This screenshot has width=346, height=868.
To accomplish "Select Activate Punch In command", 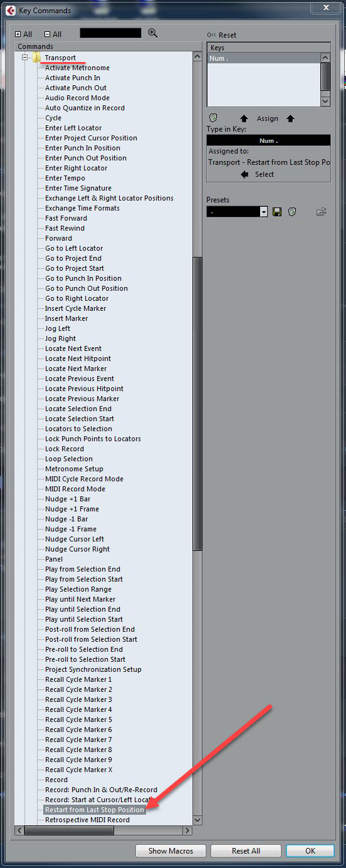I will pyautogui.click(x=73, y=78).
